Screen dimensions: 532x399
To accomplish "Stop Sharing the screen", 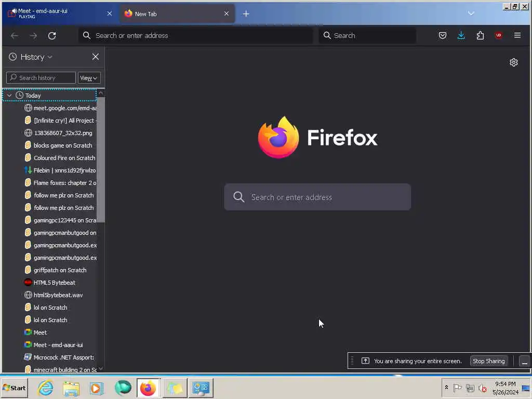I will click(488, 362).
